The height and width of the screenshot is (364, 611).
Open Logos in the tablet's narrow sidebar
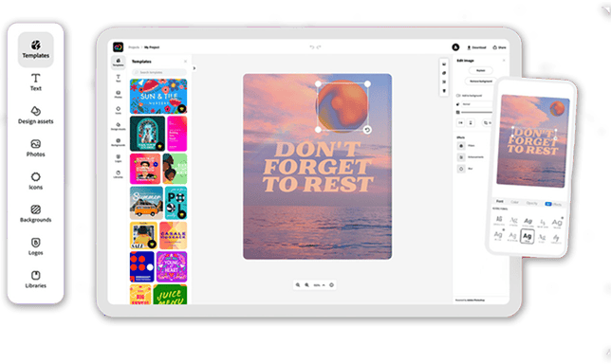[118, 158]
